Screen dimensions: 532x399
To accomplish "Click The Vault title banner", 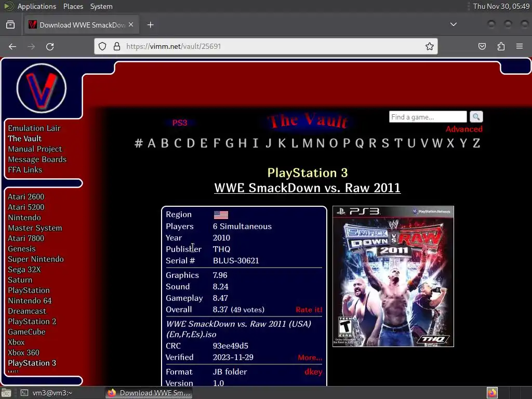I will click(308, 121).
